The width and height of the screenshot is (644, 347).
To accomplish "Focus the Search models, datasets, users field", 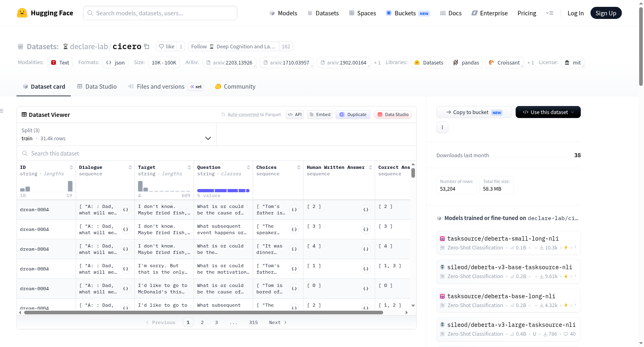I will pos(160,13).
